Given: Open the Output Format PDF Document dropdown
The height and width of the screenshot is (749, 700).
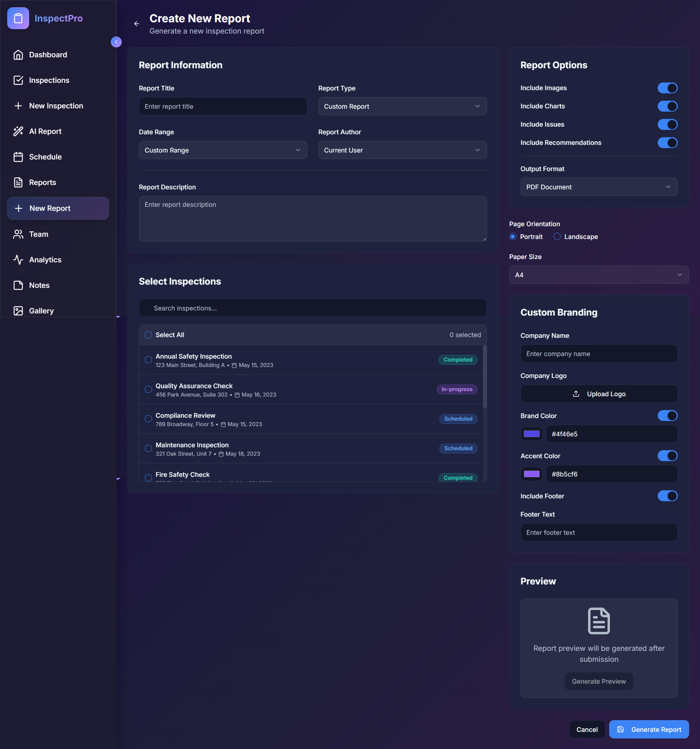Looking at the screenshot, I should (599, 187).
